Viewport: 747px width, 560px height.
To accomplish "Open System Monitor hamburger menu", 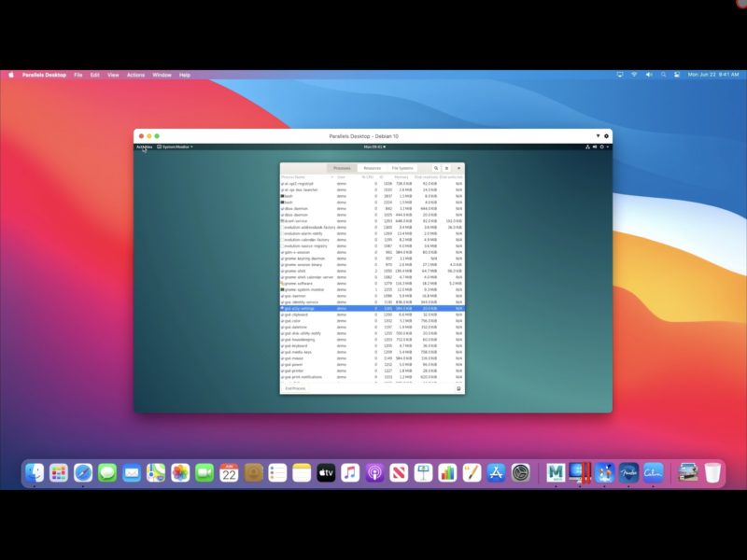I will [446, 168].
